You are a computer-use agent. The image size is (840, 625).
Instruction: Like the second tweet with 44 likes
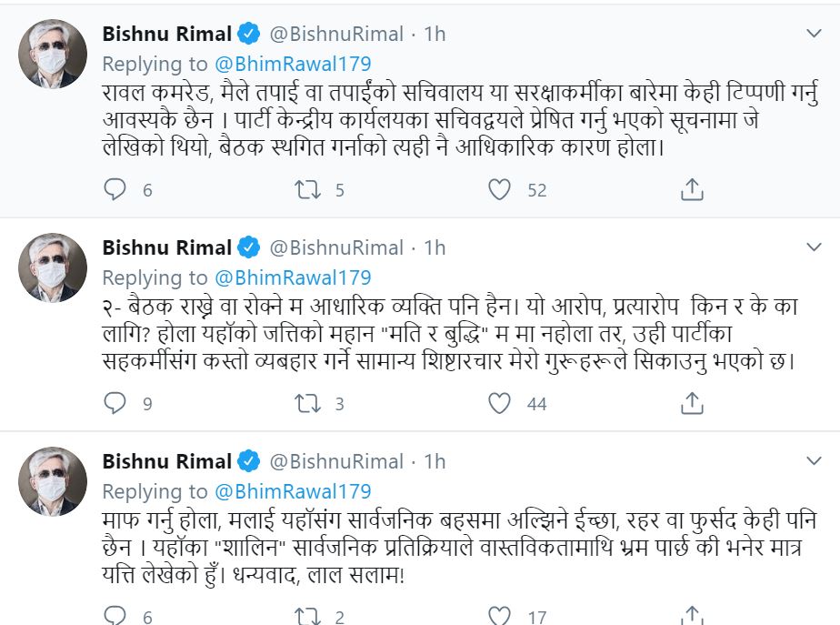click(500, 402)
